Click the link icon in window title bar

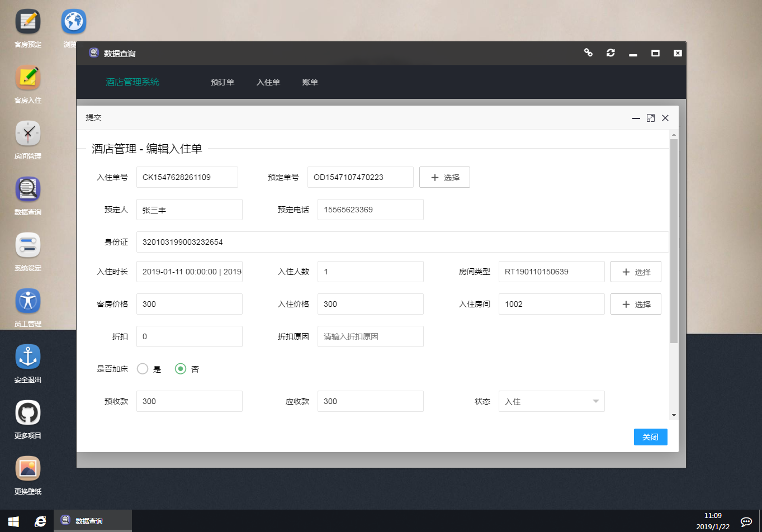tap(588, 53)
